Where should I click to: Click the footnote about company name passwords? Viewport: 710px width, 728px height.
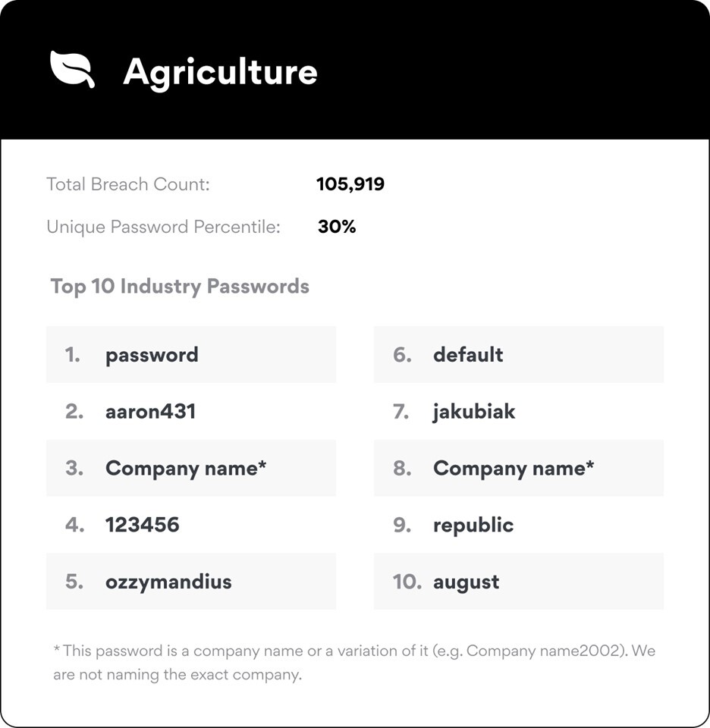(354, 663)
